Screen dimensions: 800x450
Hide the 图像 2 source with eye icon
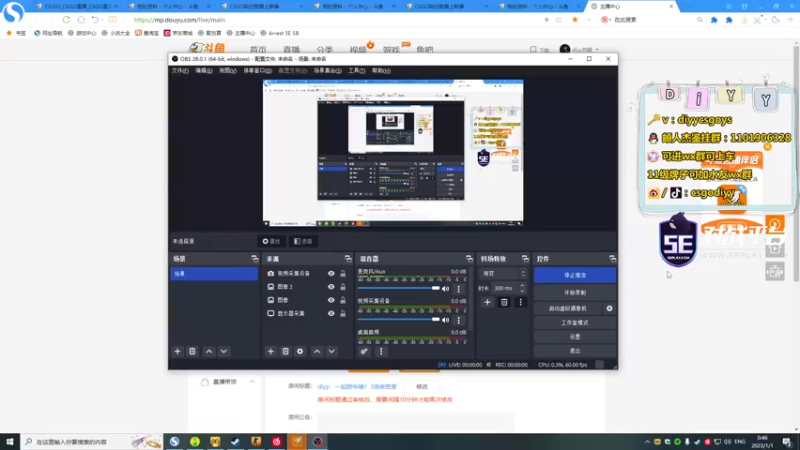pos(331,287)
